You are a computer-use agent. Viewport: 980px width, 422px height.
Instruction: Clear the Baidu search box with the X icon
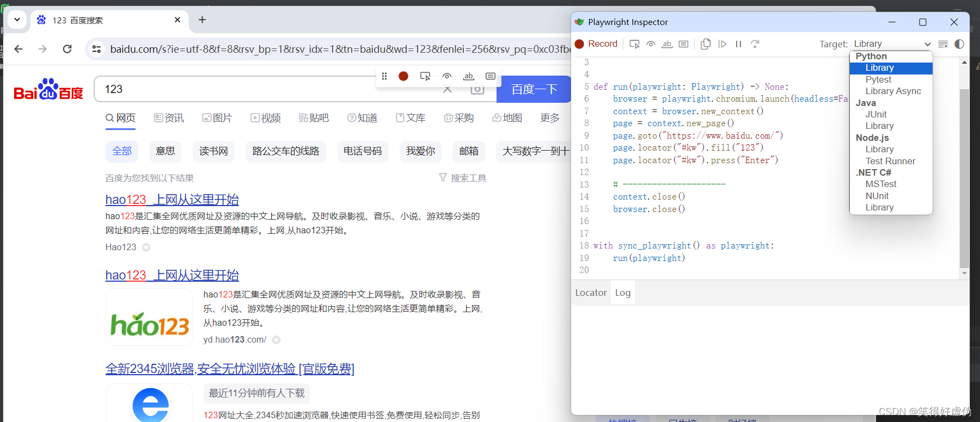[x=448, y=89]
